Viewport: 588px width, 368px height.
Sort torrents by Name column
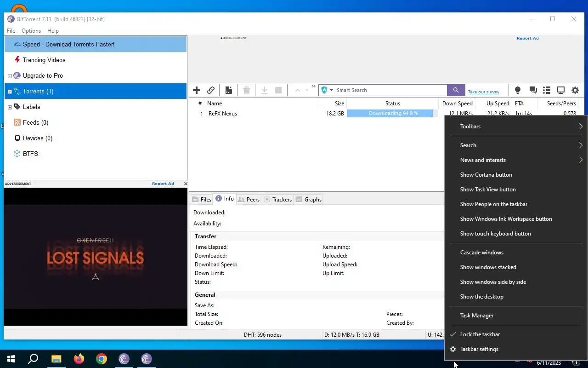click(262, 103)
